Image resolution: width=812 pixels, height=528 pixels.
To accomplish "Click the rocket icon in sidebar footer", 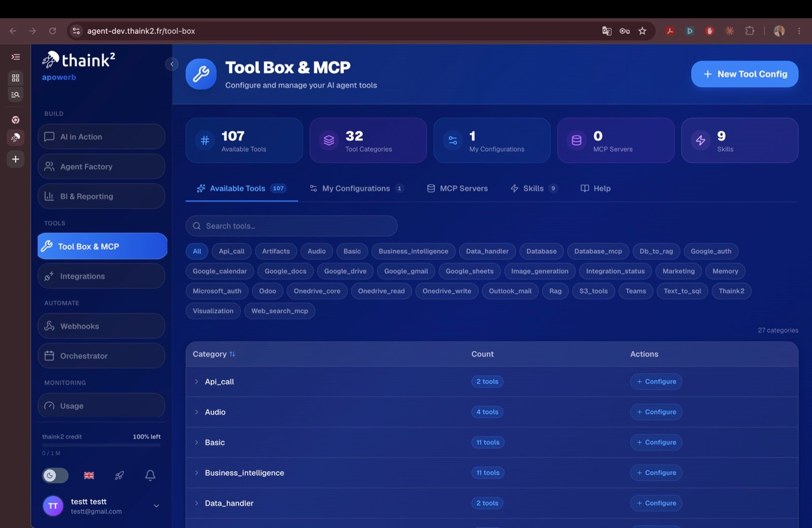I will (120, 476).
